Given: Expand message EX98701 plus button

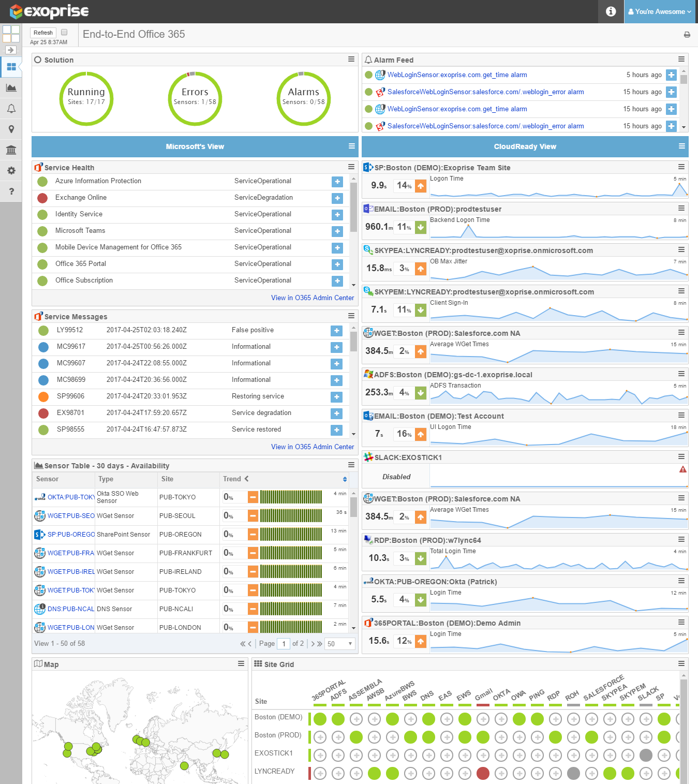Looking at the screenshot, I should click(x=336, y=413).
